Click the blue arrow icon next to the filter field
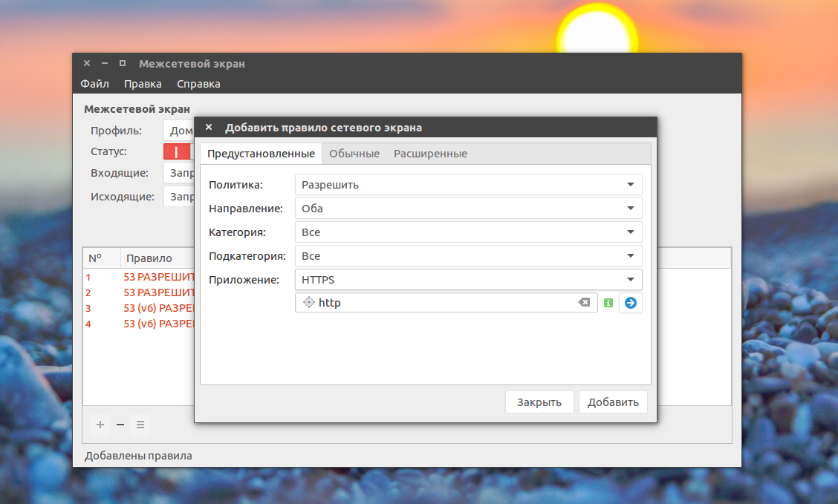The height and width of the screenshot is (504, 838). click(x=631, y=303)
